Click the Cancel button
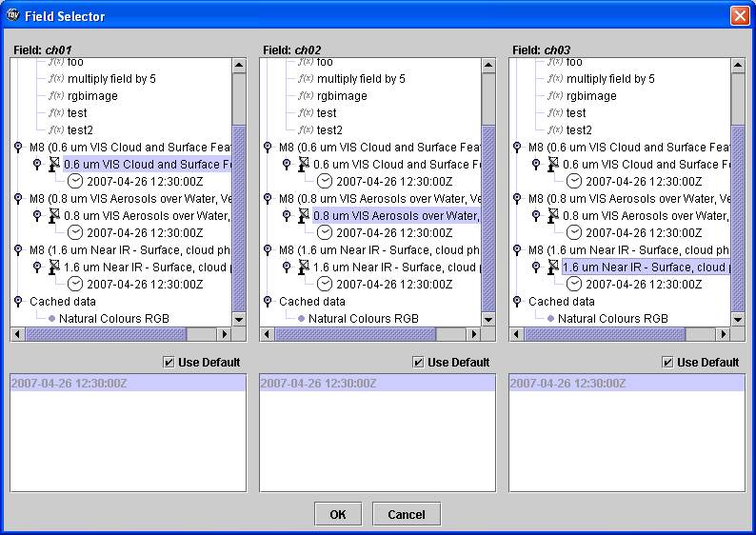This screenshot has width=756, height=535. (x=407, y=514)
